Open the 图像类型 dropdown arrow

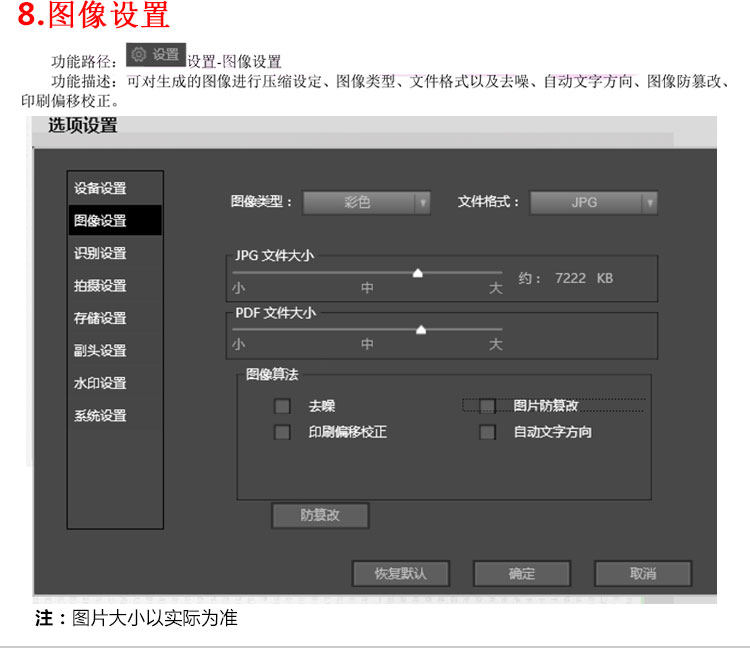pyautogui.click(x=423, y=203)
